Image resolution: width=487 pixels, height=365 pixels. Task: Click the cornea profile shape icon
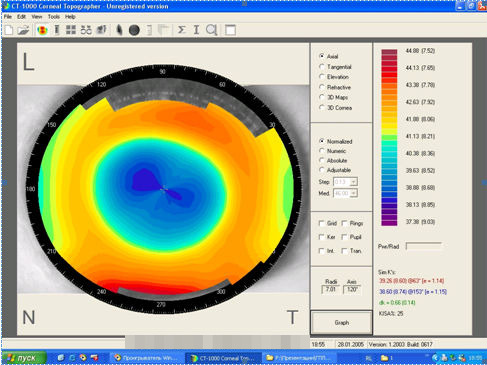coord(119,30)
